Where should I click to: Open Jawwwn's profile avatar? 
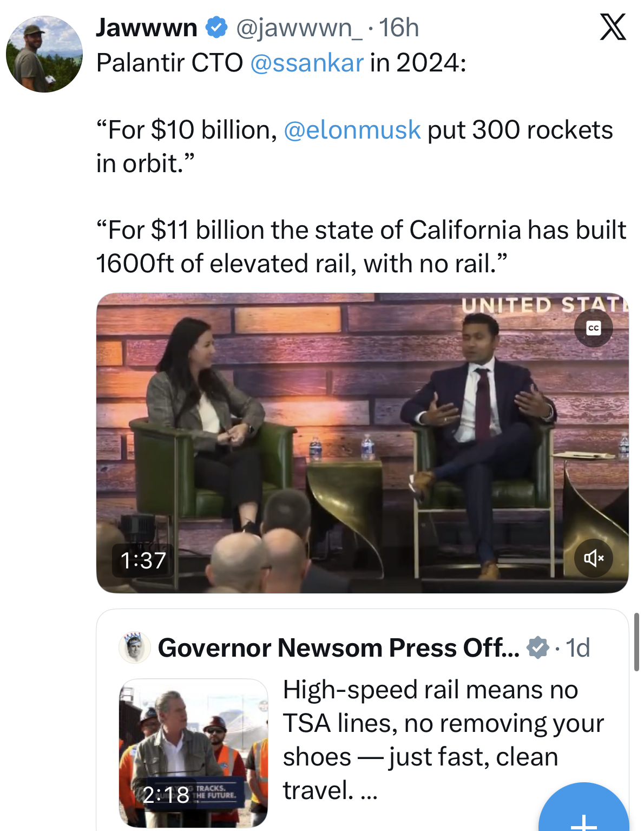(44, 54)
